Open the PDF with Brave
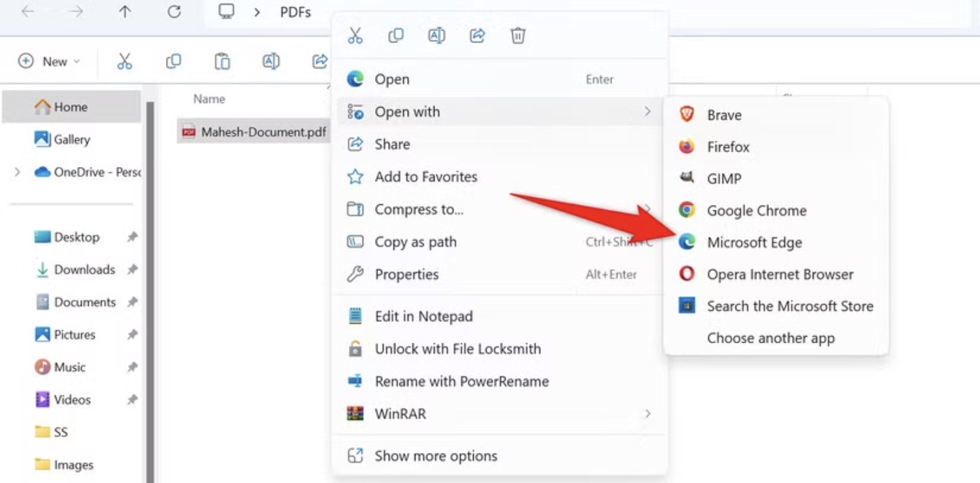The width and height of the screenshot is (980, 483). 776,115
